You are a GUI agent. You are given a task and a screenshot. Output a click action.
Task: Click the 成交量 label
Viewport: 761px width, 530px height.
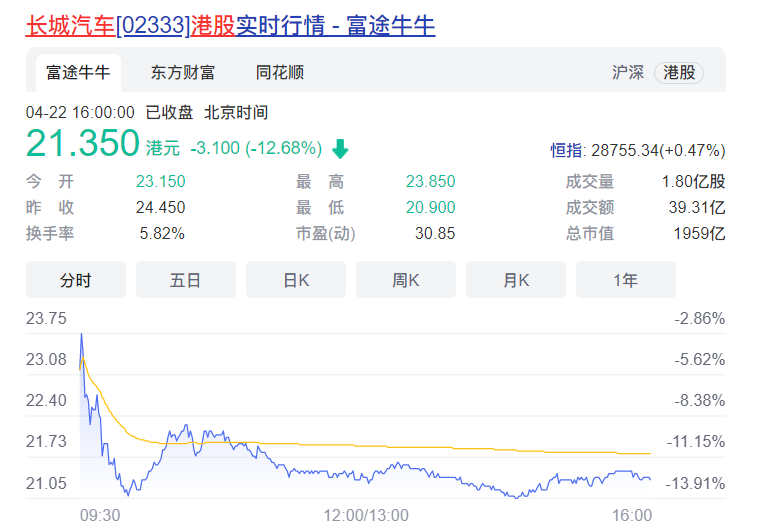(590, 182)
